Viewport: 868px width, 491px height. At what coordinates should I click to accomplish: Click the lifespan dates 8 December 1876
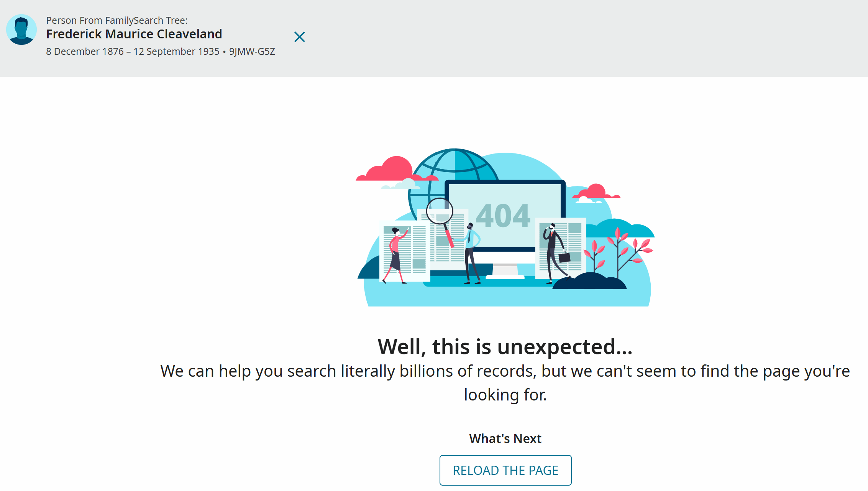click(x=85, y=51)
